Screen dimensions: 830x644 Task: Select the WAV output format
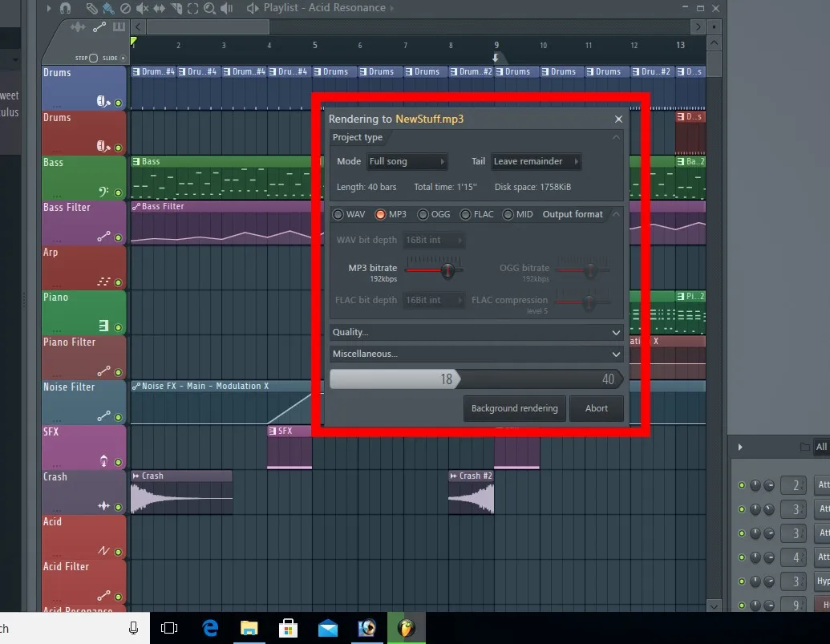coord(338,214)
